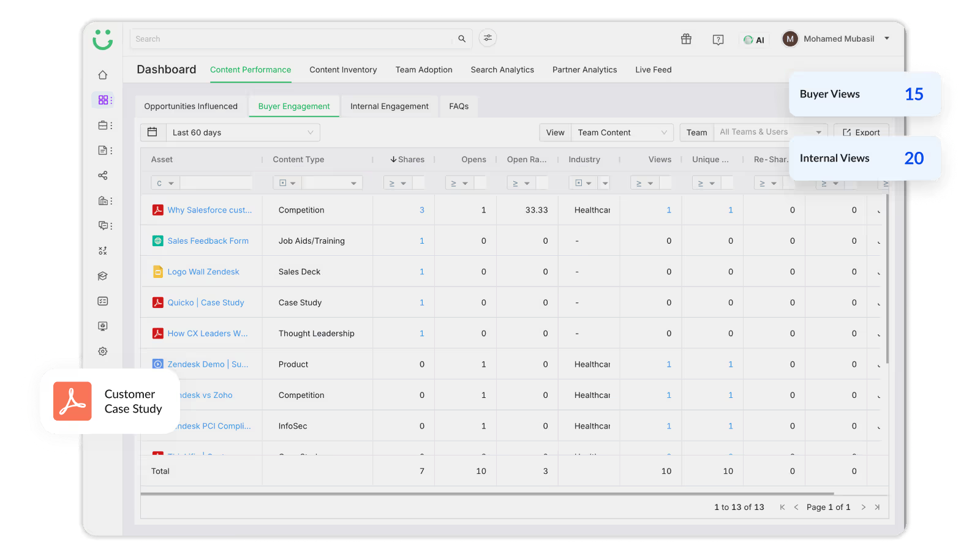The height and width of the screenshot is (551, 980).
Task: Open the Sales Feedback Form link
Action: point(208,241)
